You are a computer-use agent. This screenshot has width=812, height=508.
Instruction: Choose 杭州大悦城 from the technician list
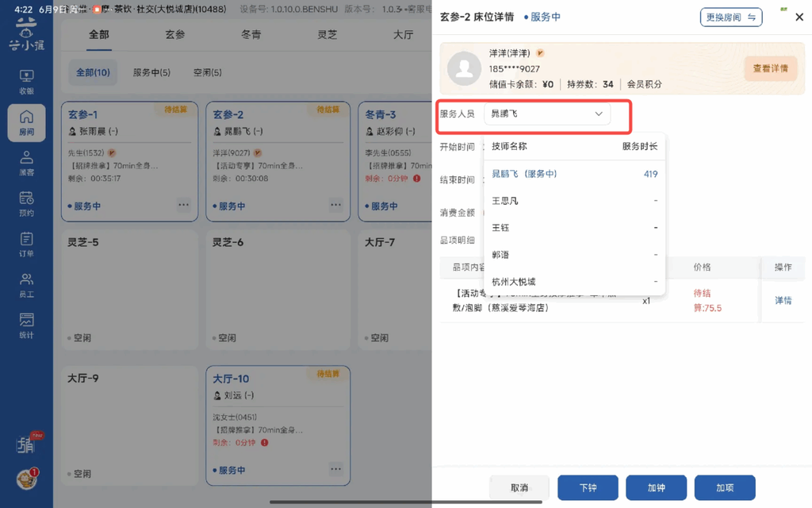(x=574, y=282)
